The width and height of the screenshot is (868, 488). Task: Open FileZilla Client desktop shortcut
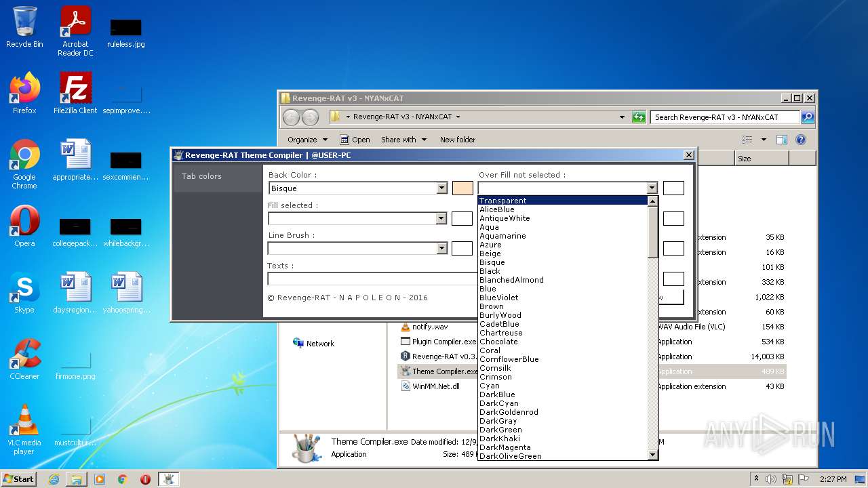click(x=75, y=93)
